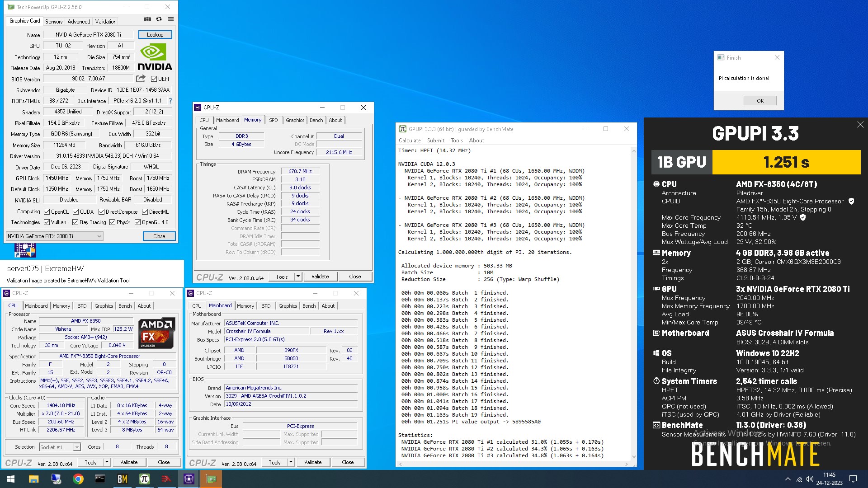Viewport: 868px width, 488px height.
Task: Open the GPUPI Calculate menu
Action: (410, 140)
